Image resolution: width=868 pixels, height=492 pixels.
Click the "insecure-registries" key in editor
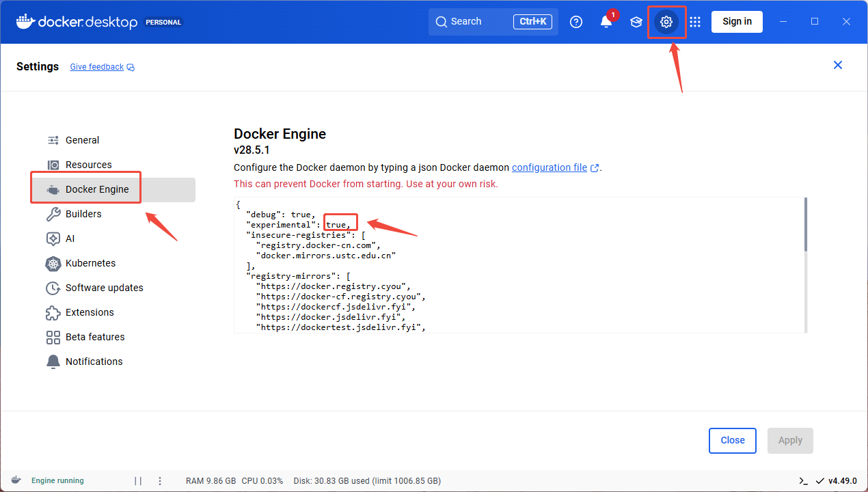click(x=298, y=234)
